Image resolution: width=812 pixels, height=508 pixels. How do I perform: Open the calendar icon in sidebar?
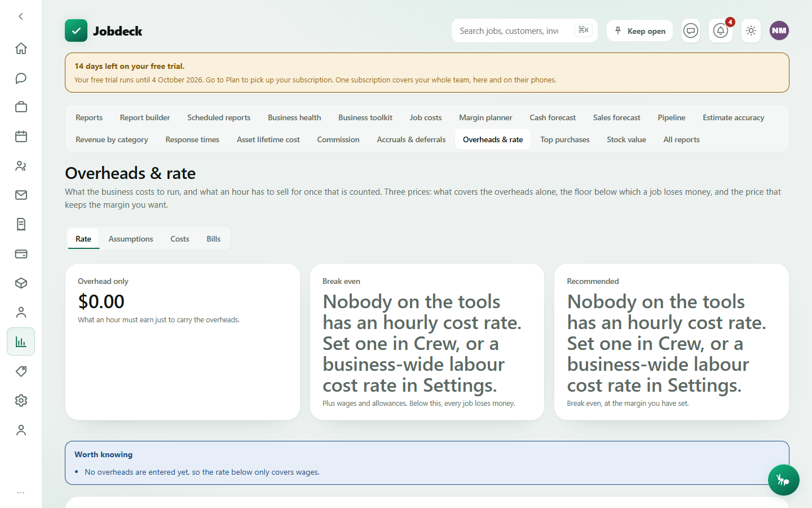point(21,137)
